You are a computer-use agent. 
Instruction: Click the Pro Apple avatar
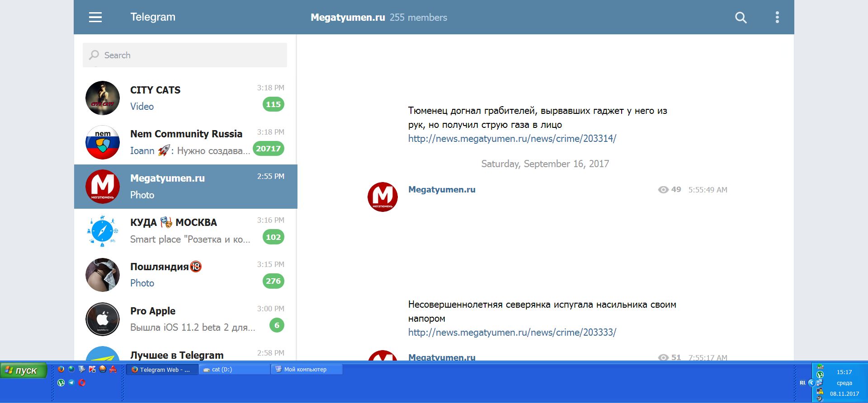coord(103,319)
